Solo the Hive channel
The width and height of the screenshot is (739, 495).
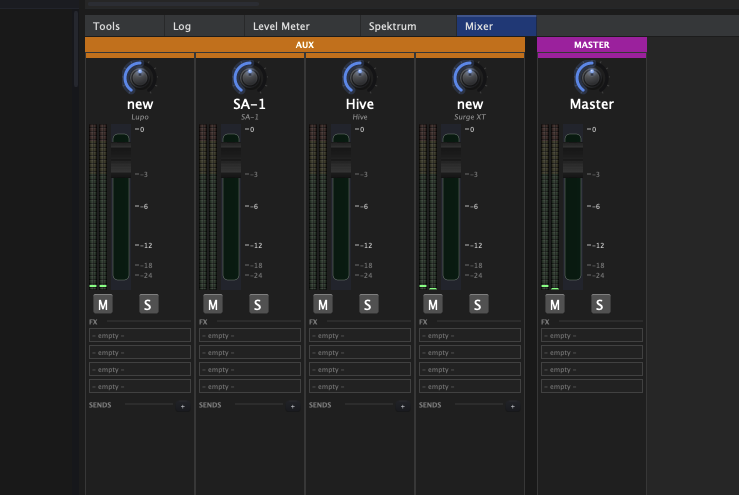coord(368,305)
